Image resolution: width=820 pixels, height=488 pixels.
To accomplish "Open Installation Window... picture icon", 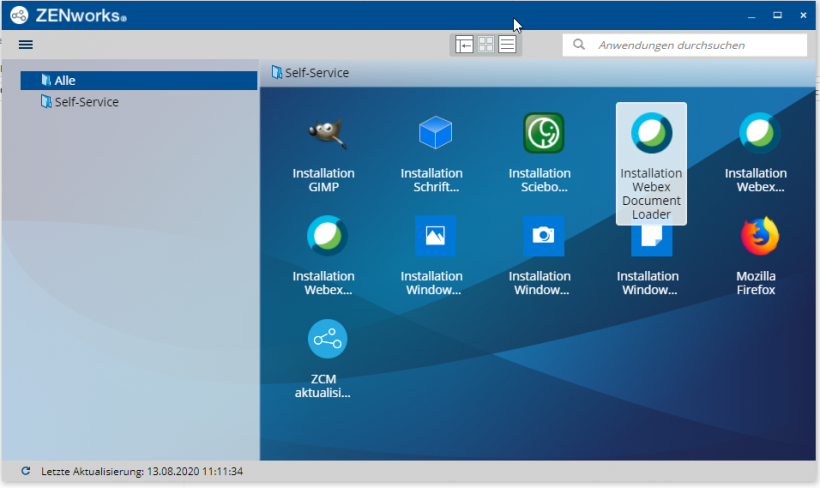I will tap(435, 235).
